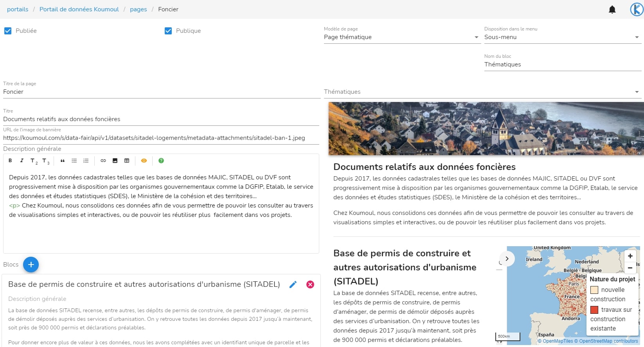The height and width of the screenshot is (347, 644).
Task: Click the preview heading 'Documents relatifs aux données foncières'
Action: 425,167
